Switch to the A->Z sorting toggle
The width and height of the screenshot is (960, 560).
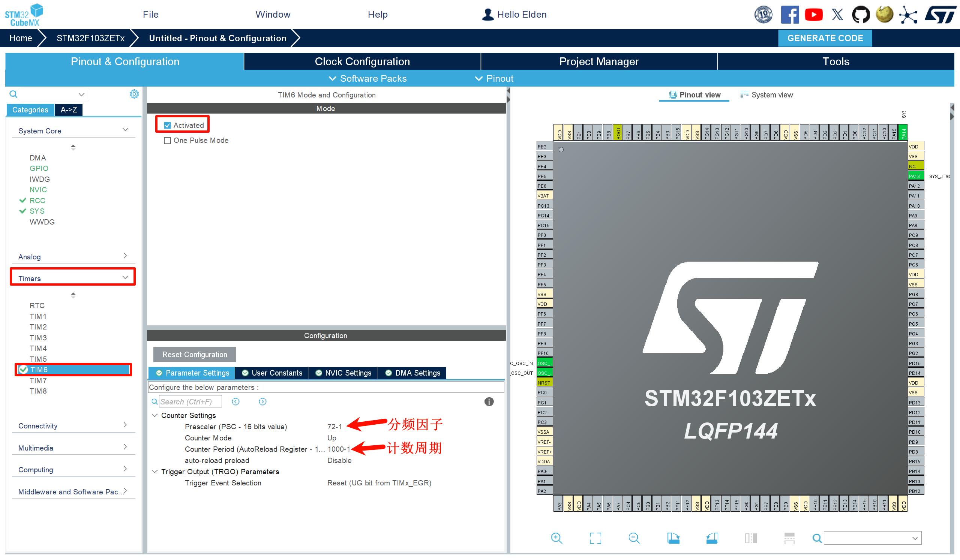coord(69,110)
